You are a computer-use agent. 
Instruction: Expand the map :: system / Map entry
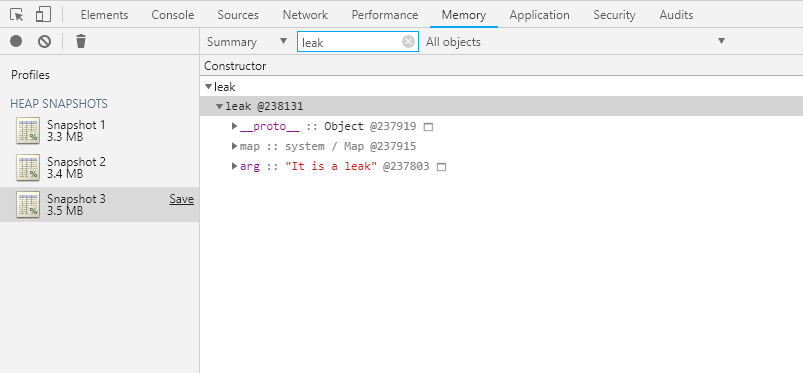click(235, 146)
